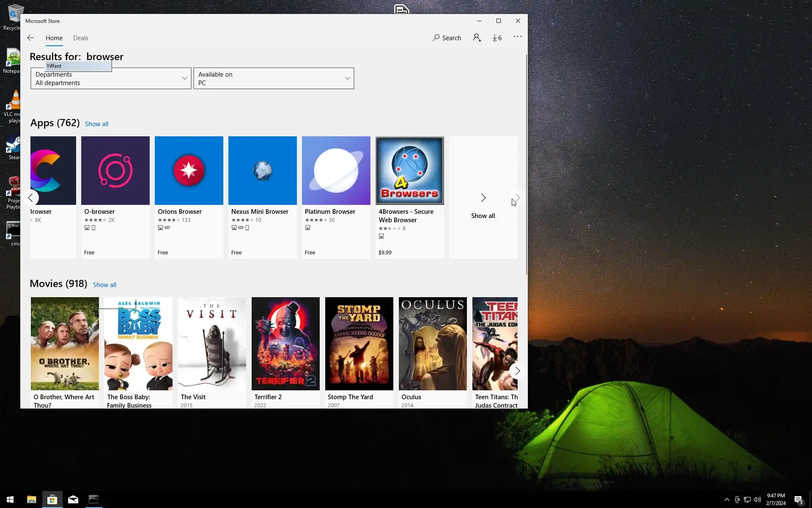The height and width of the screenshot is (508, 812).
Task: Open the Mail icon in taskbar
Action: click(x=73, y=500)
